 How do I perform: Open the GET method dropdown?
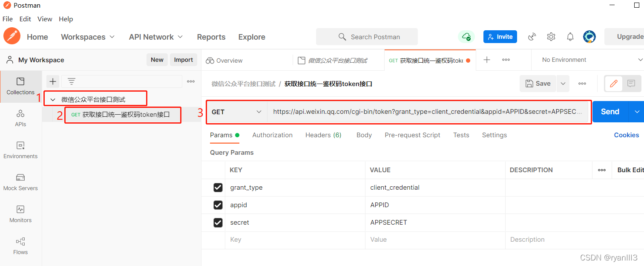coord(237,112)
